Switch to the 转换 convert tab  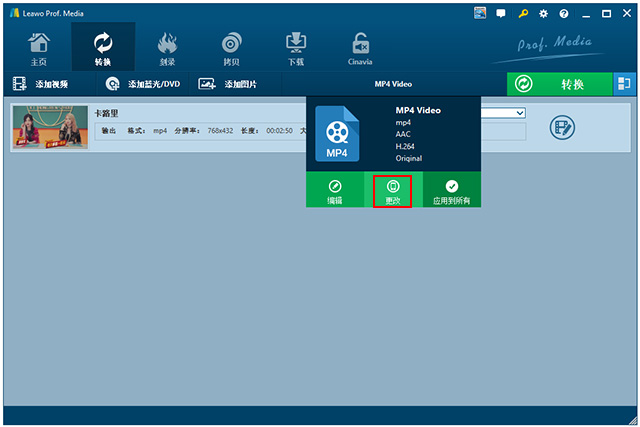[x=103, y=49]
